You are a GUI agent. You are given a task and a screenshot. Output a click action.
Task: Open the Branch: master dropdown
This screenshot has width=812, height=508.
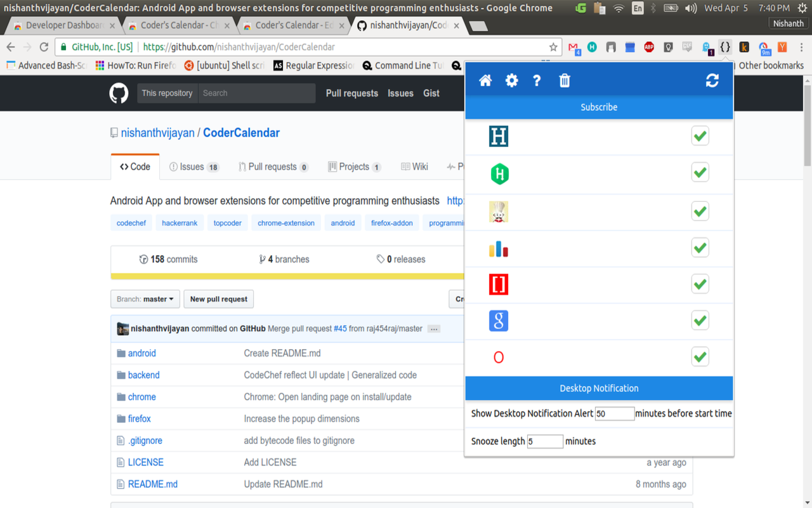(x=145, y=299)
